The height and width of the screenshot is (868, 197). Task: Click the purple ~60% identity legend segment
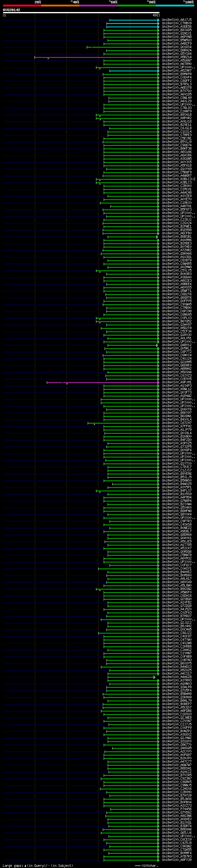[98, 6]
